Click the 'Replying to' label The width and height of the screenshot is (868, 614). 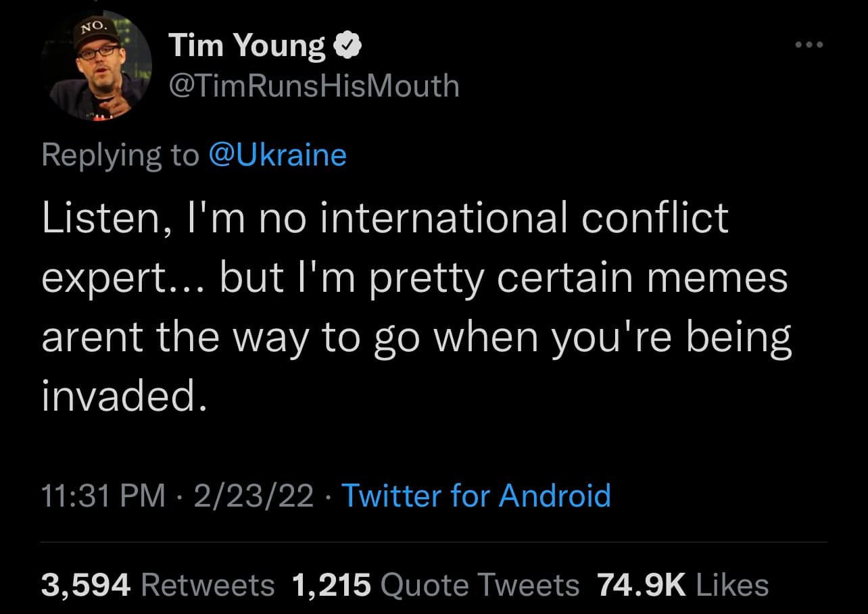coord(120,155)
